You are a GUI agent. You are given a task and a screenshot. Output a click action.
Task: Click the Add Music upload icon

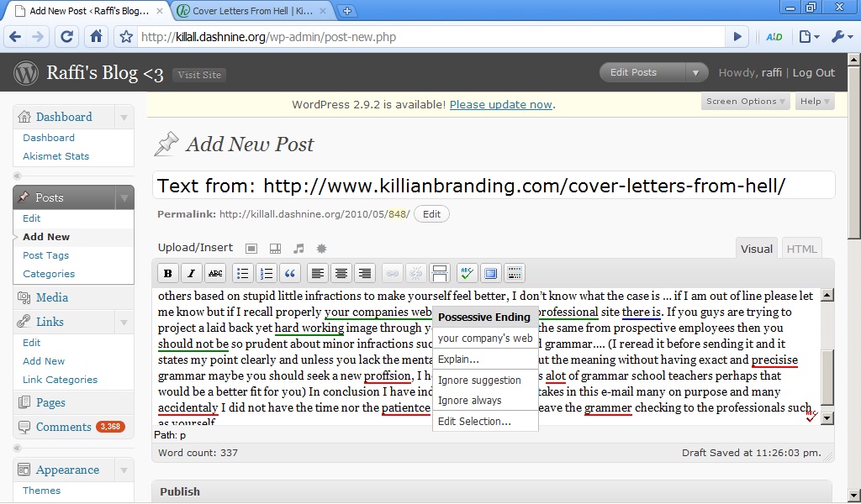pos(298,249)
